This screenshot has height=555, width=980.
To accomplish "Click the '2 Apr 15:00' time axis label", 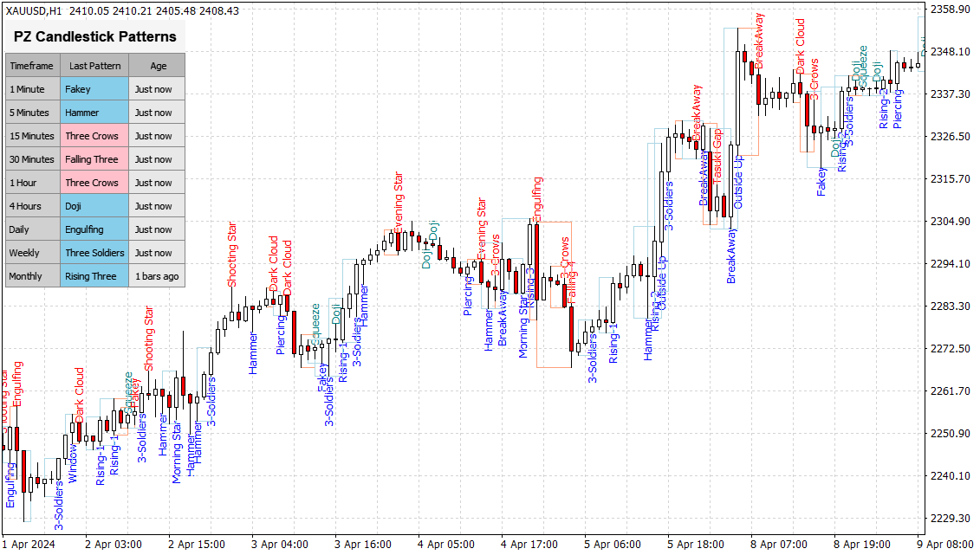I will (x=197, y=545).
